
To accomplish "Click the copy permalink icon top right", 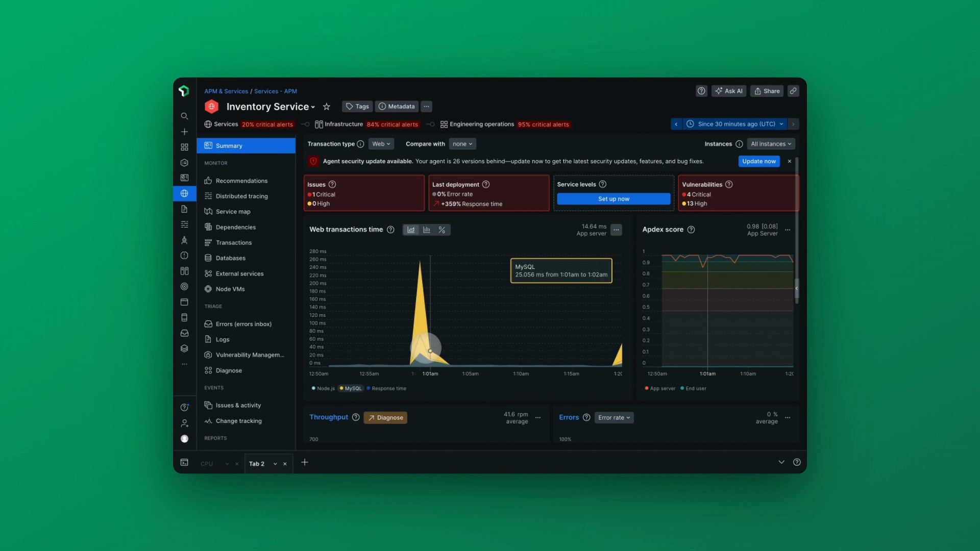I will point(793,91).
